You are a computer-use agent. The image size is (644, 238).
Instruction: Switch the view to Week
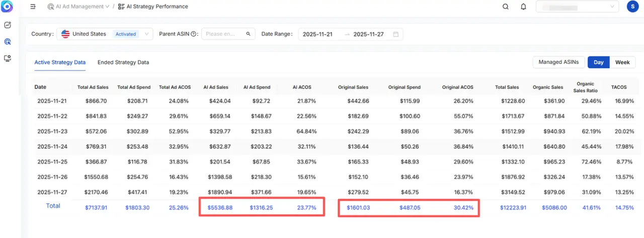[622, 62]
